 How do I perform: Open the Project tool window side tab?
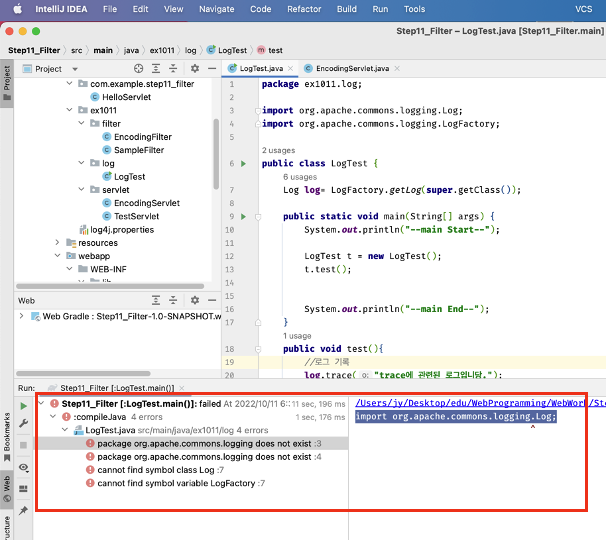7,83
